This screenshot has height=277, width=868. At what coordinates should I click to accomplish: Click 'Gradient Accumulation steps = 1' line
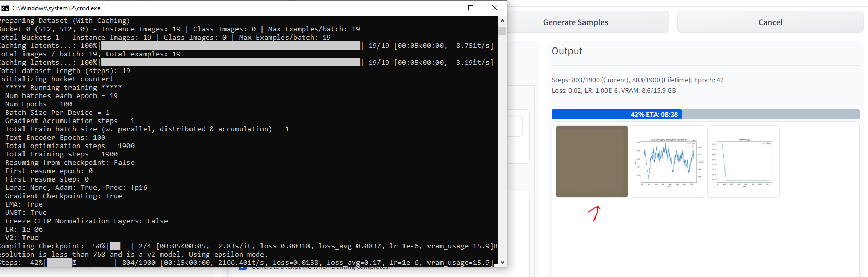(x=70, y=121)
